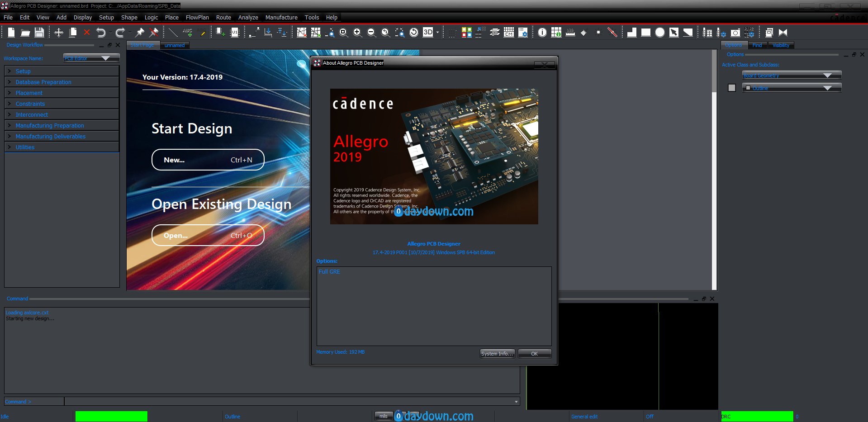The image size is (868, 422).
Task: Switch to the Visibility panel tab
Action: click(781, 45)
